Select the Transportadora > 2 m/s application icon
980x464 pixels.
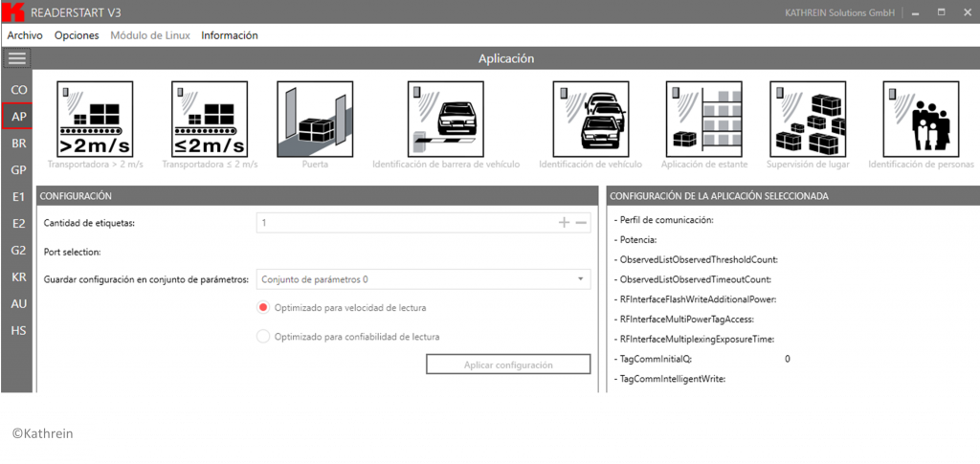[x=95, y=119]
